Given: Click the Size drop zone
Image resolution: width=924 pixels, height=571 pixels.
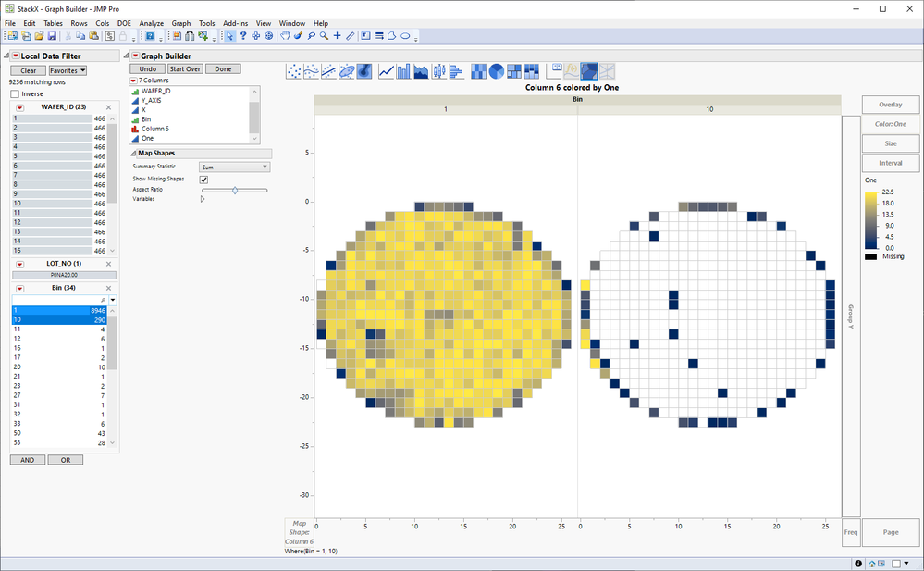Looking at the screenshot, I should (891, 143).
